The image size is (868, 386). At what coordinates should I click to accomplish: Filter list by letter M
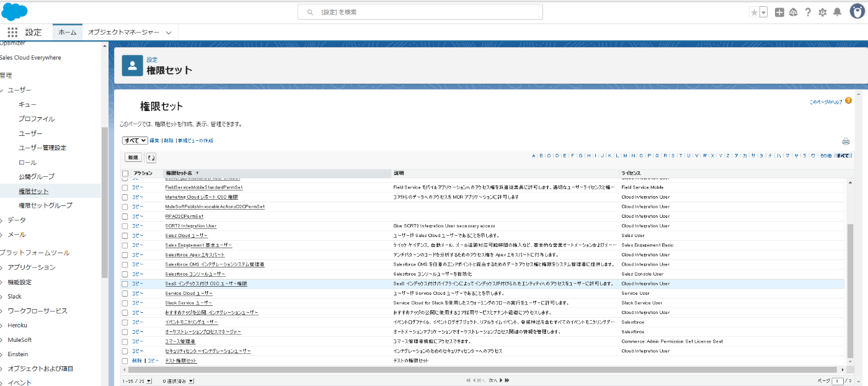tap(626, 156)
